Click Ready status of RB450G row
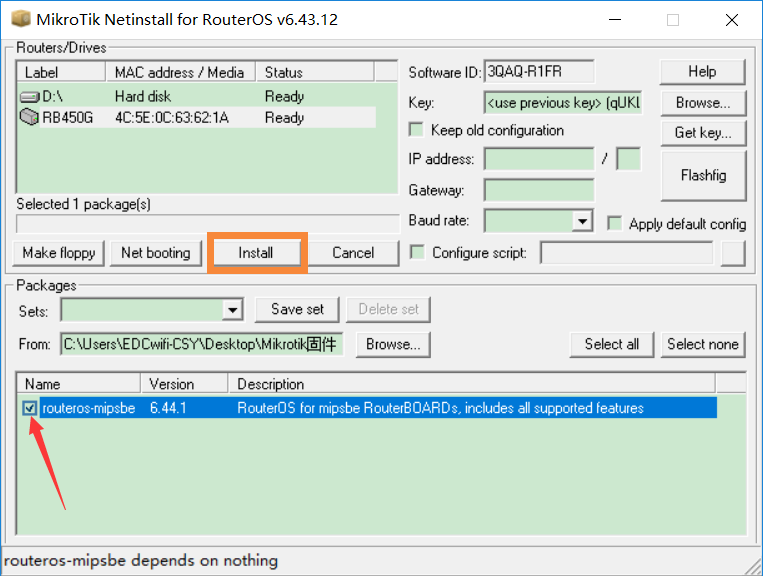 click(x=285, y=118)
